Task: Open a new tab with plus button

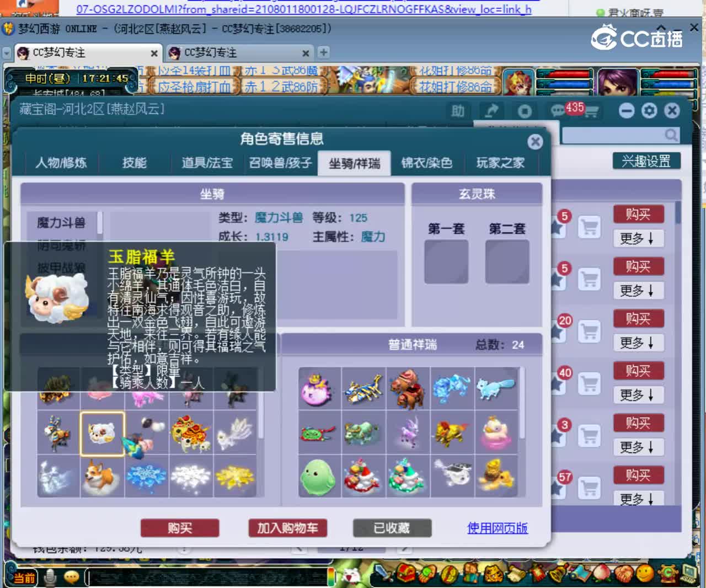Action: 323,52
